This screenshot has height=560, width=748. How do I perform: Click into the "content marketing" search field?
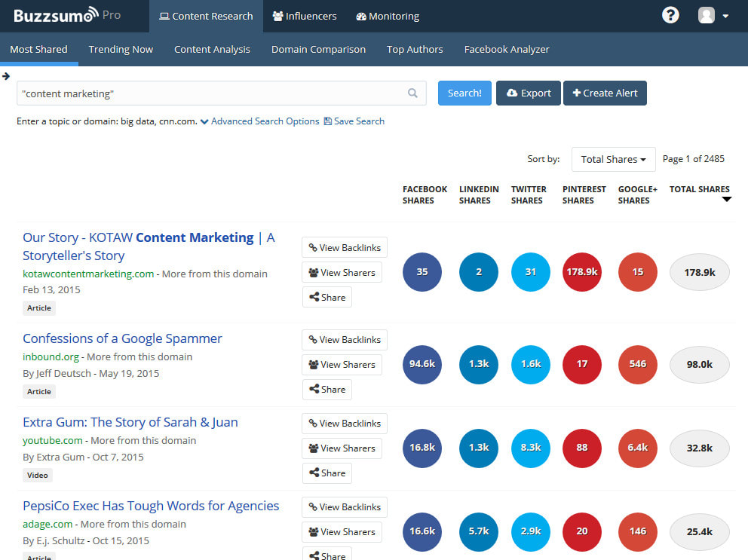222,93
